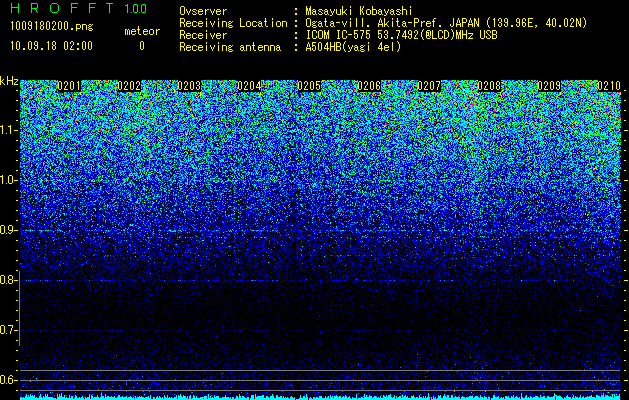This screenshot has height=400, width=629.
Task: Click the timestamp 10.09.18 02:00
Action: (x=51, y=46)
